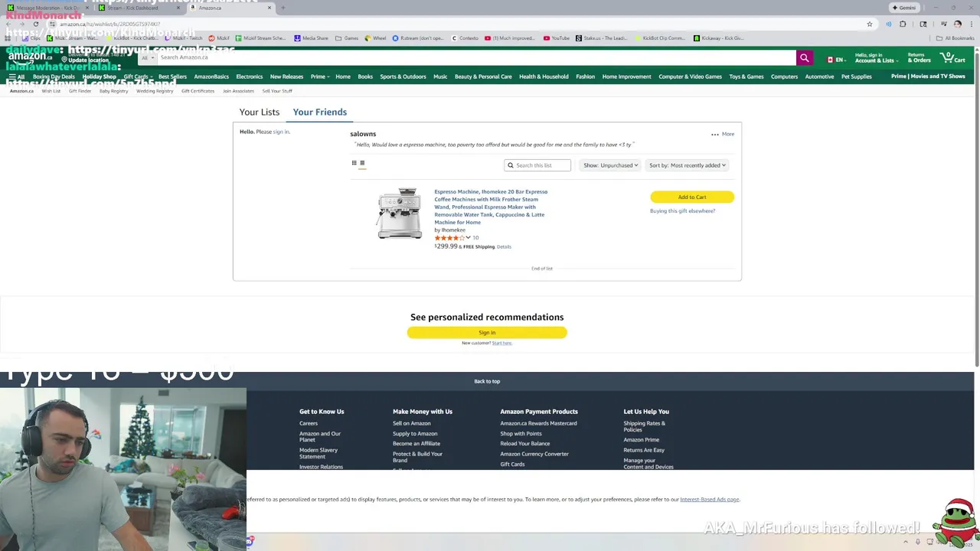Switch to Stream Kick Dashboard tab
Image resolution: width=980 pixels, height=551 pixels.
pyautogui.click(x=139, y=8)
